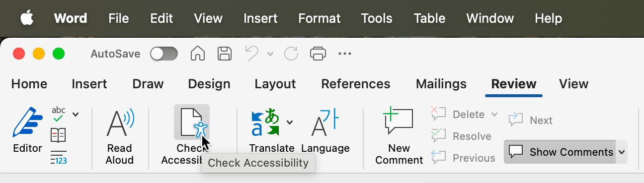The width and height of the screenshot is (644, 183).
Task: Switch to the Mailings ribbon tab
Action: (x=441, y=84)
